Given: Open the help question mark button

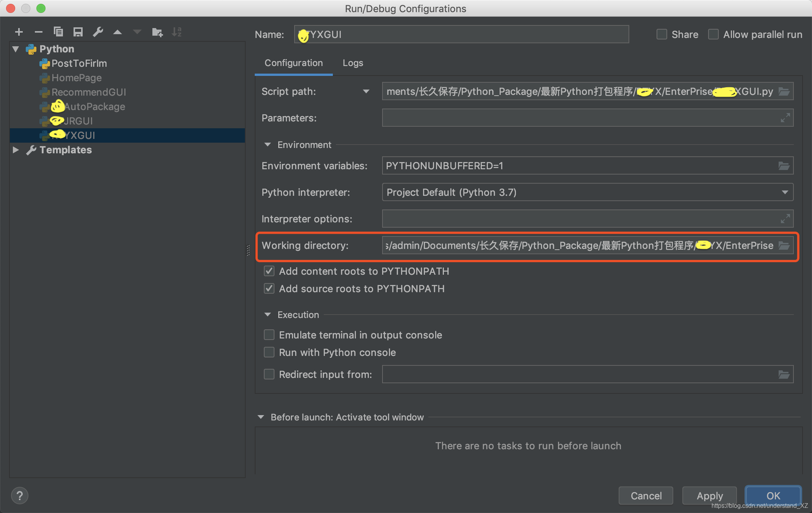Looking at the screenshot, I should 20,496.
